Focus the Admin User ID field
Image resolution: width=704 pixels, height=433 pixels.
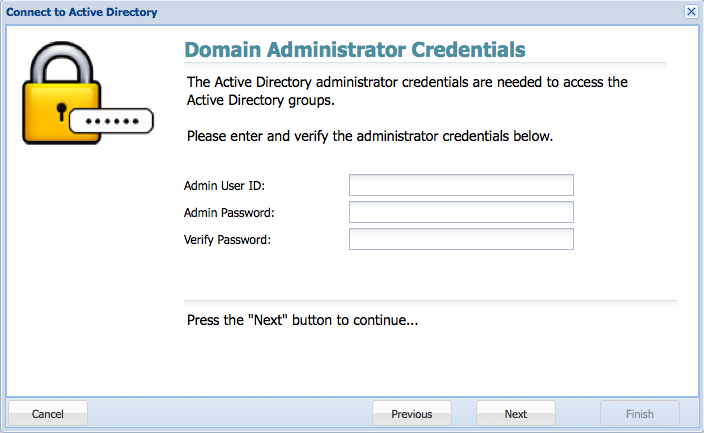(x=461, y=185)
